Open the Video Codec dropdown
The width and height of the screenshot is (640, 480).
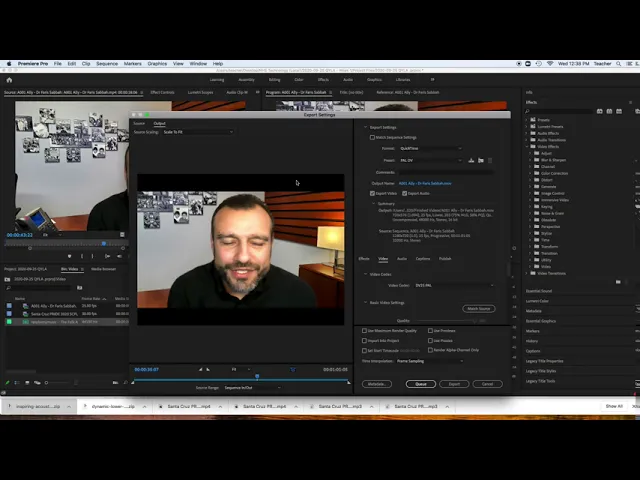coord(454,285)
